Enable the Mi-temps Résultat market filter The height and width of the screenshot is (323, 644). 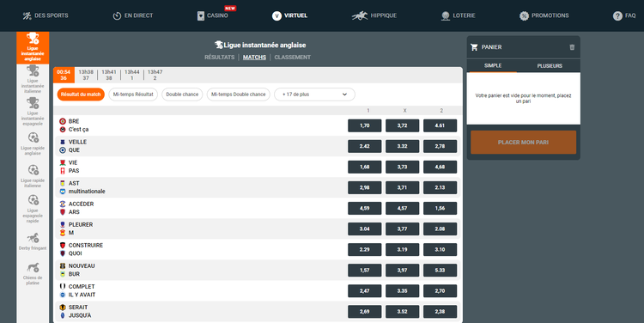click(x=133, y=94)
